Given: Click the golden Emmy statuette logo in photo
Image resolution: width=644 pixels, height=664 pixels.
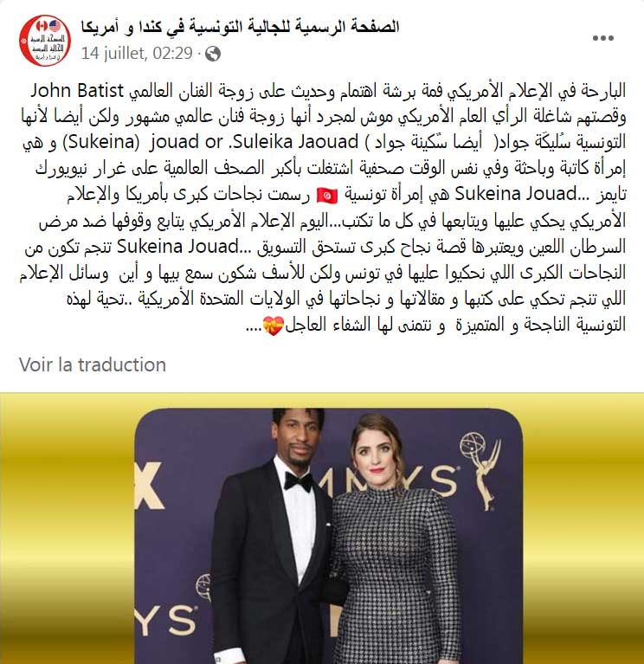Looking at the screenshot, I should tap(480, 469).
